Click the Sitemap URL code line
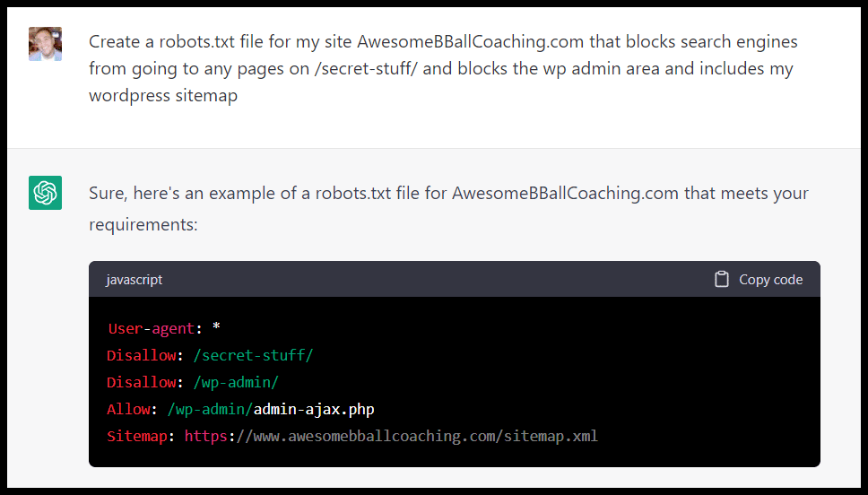868x495 pixels. point(352,437)
